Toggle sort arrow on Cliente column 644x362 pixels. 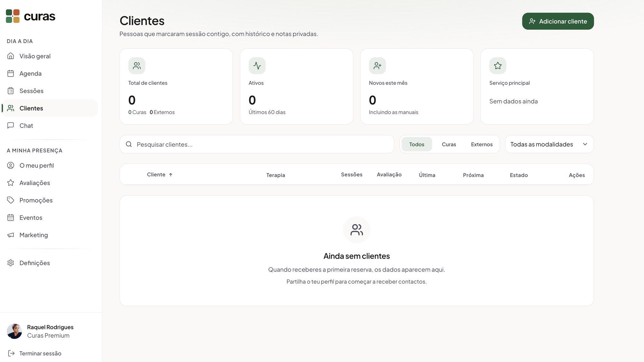point(171,175)
